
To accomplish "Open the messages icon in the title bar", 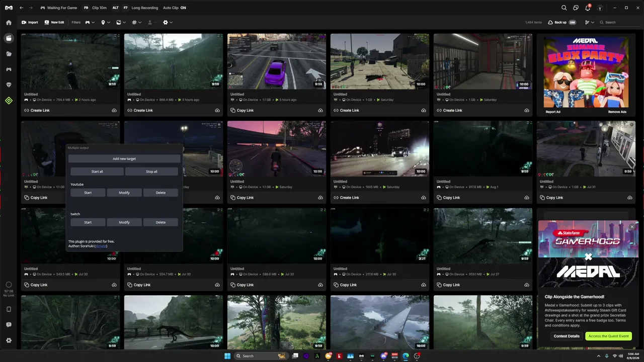I will pos(576,8).
